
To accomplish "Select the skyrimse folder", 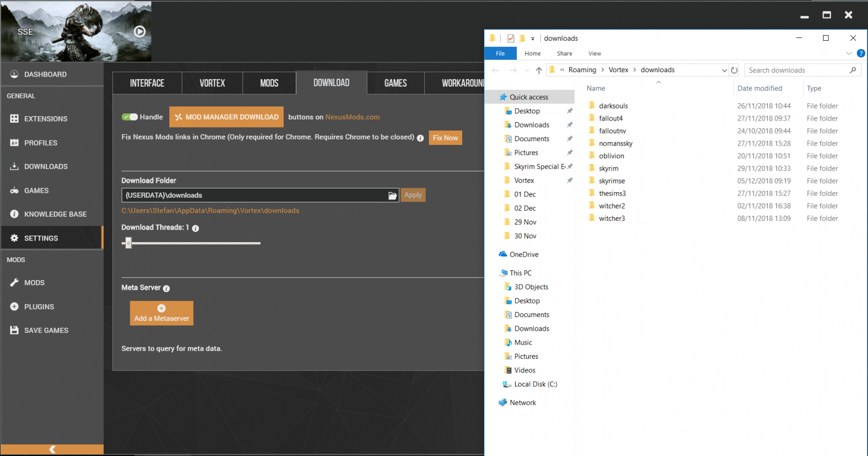I will (612, 181).
